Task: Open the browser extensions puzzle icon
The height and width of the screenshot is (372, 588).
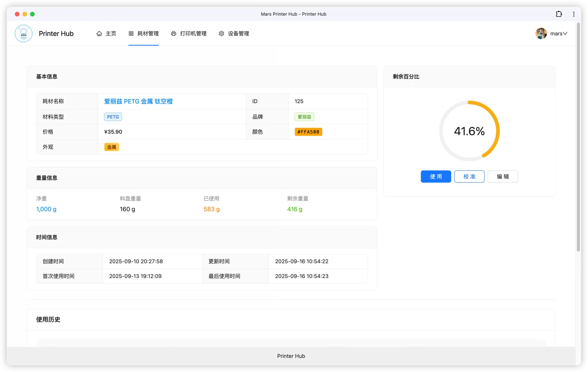Action: click(559, 14)
